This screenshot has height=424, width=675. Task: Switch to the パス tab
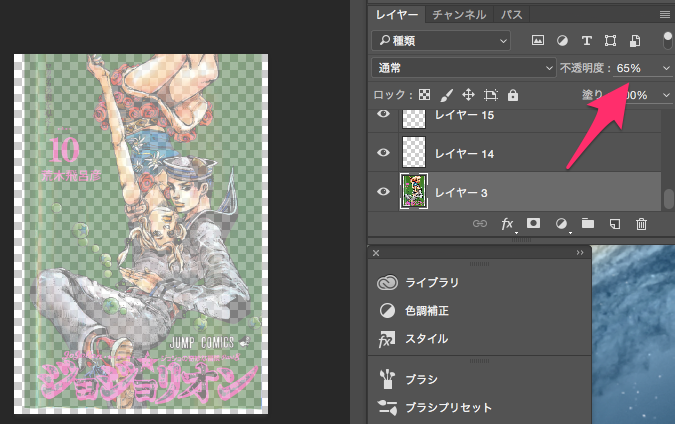click(x=511, y=15)
